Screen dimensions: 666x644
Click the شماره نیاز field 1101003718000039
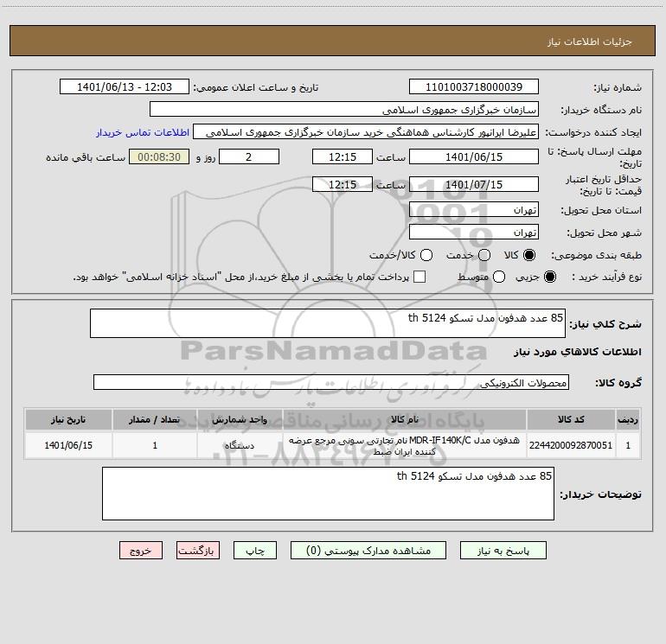click(474, 87)
